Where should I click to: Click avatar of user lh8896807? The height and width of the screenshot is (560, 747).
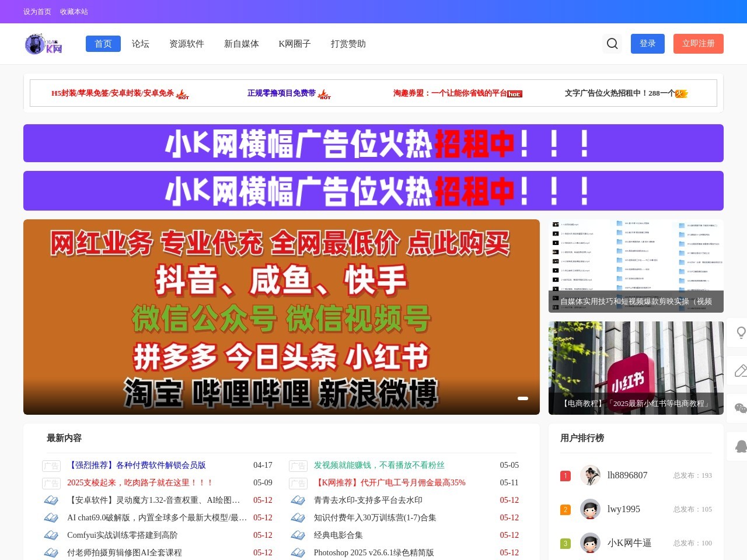[591, 475]
